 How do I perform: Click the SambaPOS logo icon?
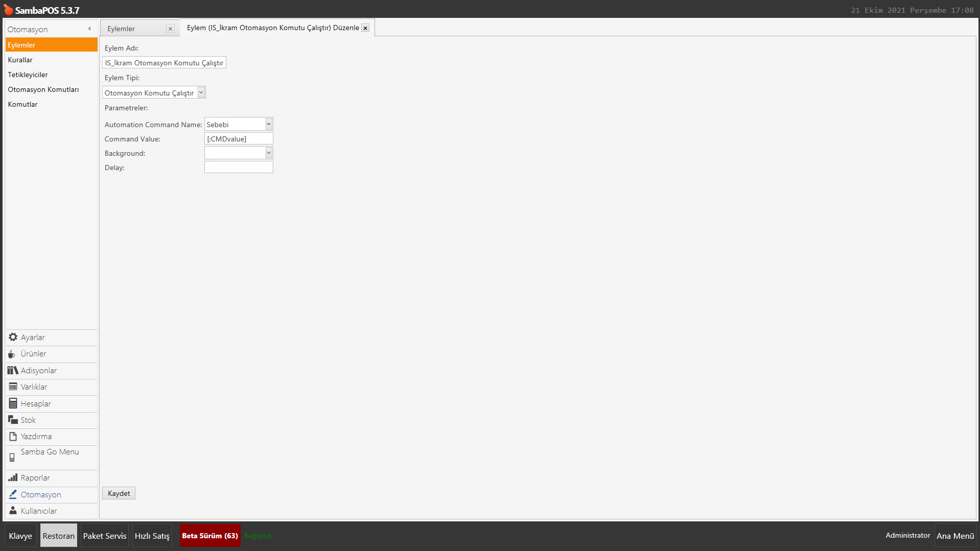point(8,10)
